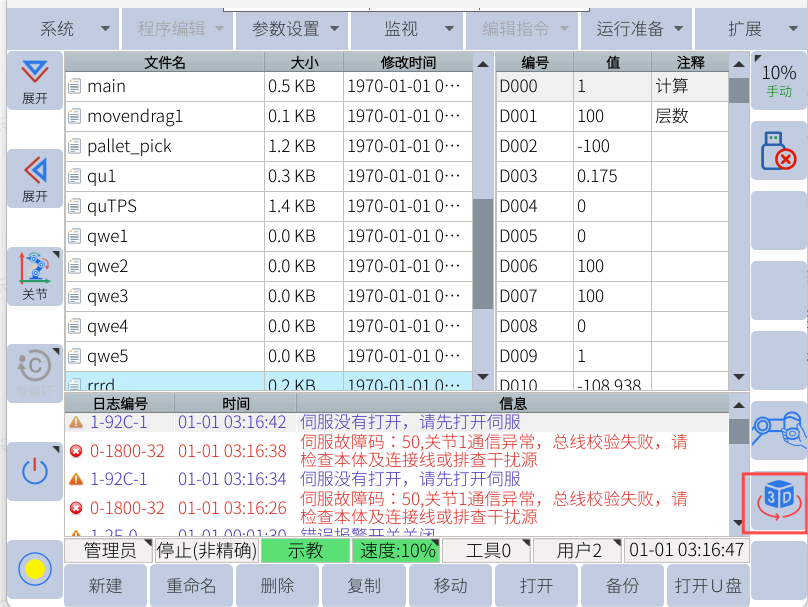Click the servo power icon
Screen dimensions: 808x607
35,471
